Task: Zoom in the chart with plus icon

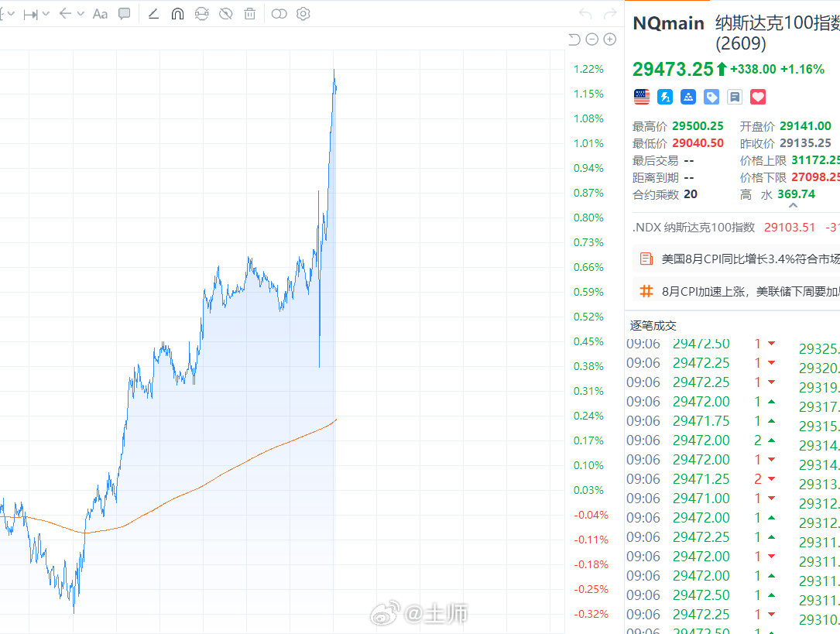Action: pos(609,39)
